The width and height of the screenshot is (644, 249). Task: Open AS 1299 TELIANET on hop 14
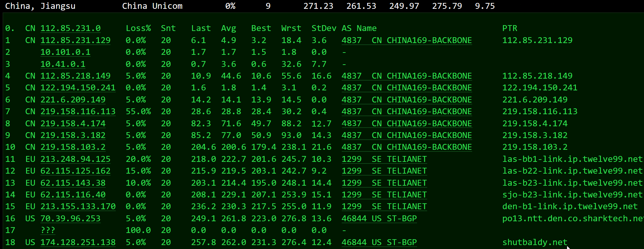tap(384, 195)
